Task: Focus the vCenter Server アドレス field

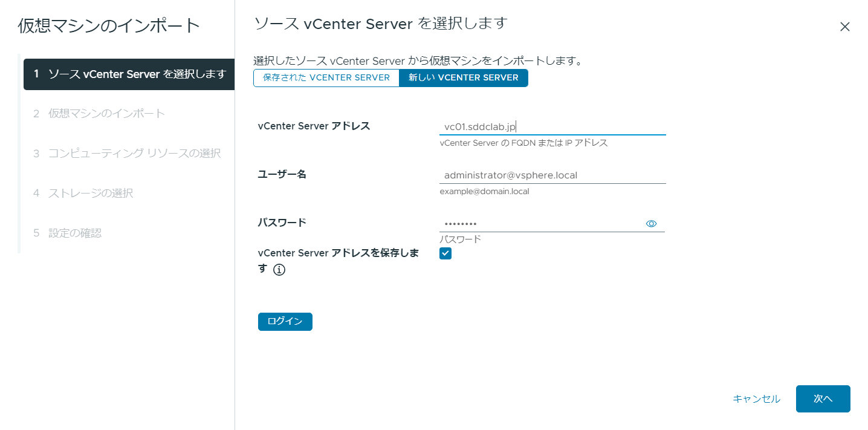Action: pos(552,127)
